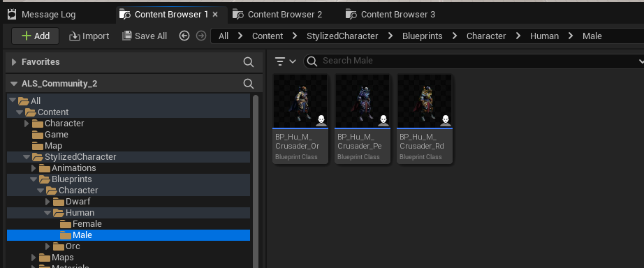Open the filter options dropdown
Viewport: 644px width, 268px height.
pyautogui.click(x=285, y=61)
